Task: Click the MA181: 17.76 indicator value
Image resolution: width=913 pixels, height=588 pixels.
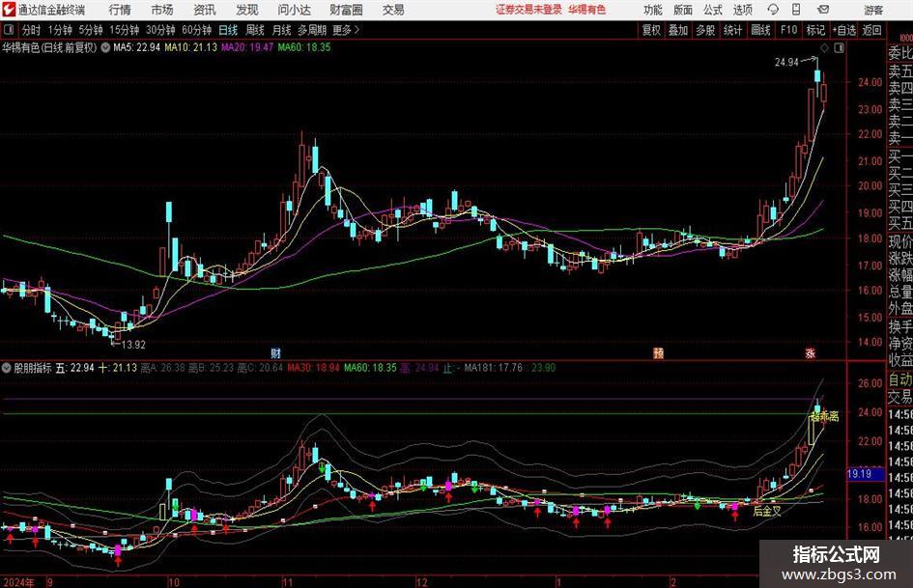Action: pos(493,367)
